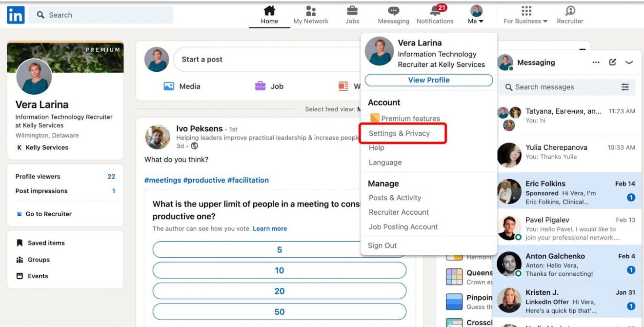Vote for option 10 in the poll
Screen dimensions: 644x327
coord(279,270)
